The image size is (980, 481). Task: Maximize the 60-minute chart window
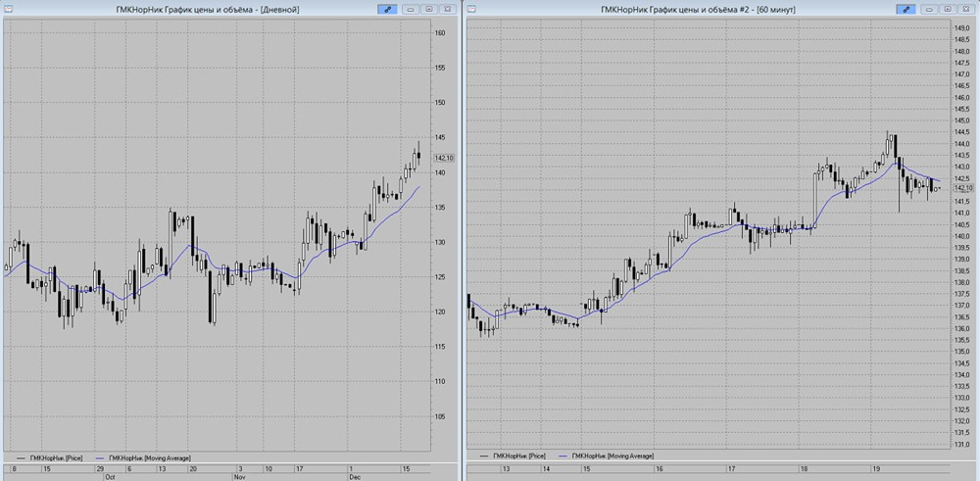[x=948, y=10]
